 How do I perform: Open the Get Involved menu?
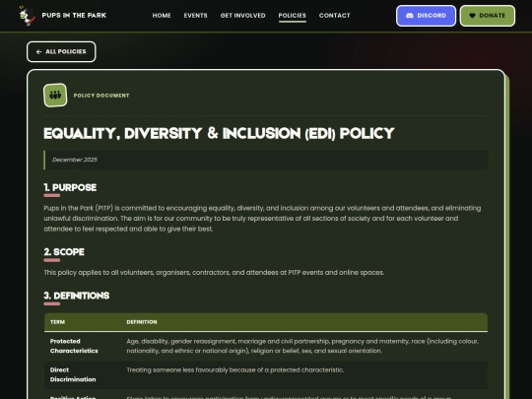tap(243, 16)
